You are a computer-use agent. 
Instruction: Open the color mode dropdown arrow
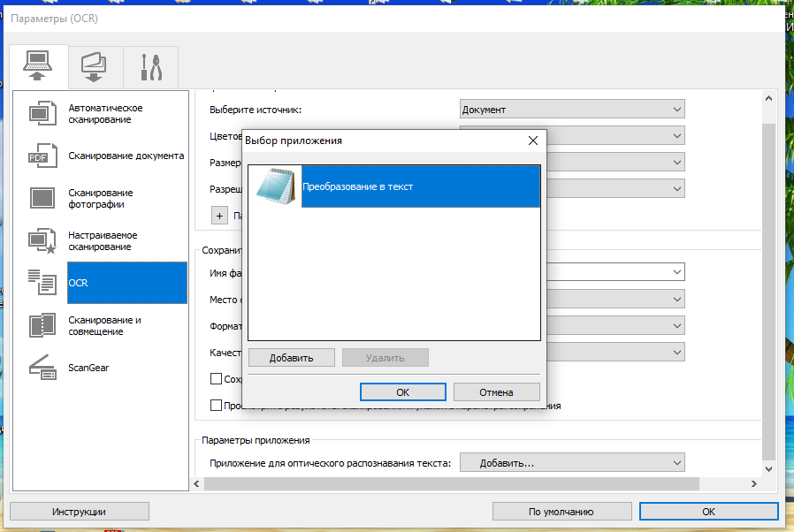(677, 136)
